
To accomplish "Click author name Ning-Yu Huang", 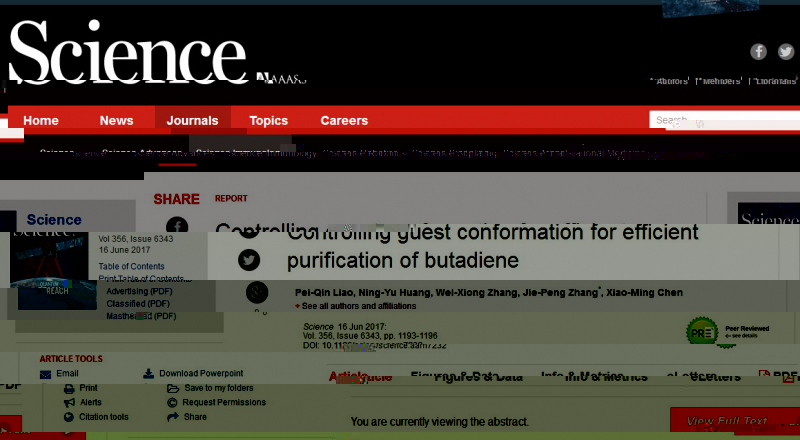I will tap(395, 293).
